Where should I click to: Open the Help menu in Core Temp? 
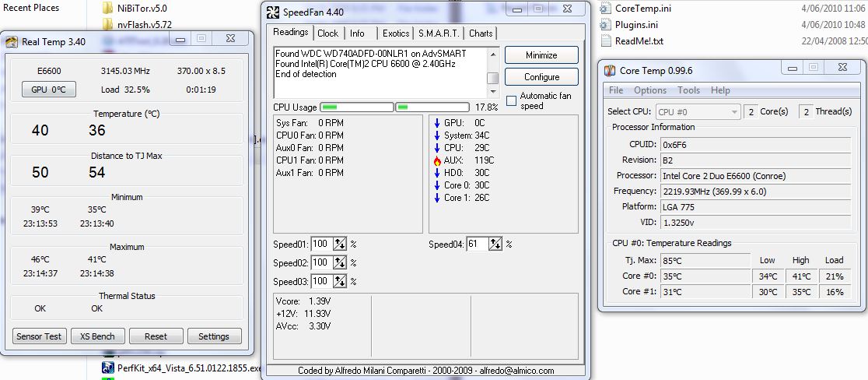click(720, 90)
